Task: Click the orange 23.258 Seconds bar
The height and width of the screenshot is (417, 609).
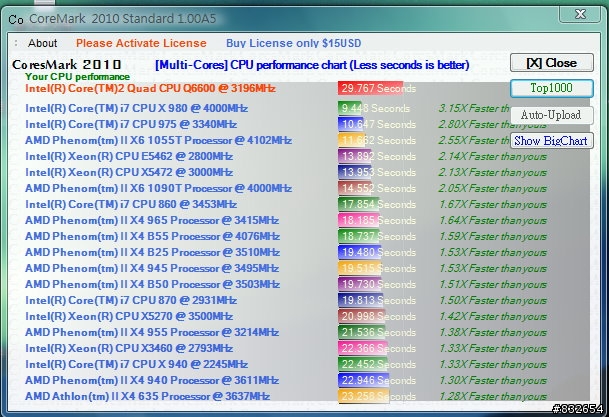Action: click(x=364, y=396)
